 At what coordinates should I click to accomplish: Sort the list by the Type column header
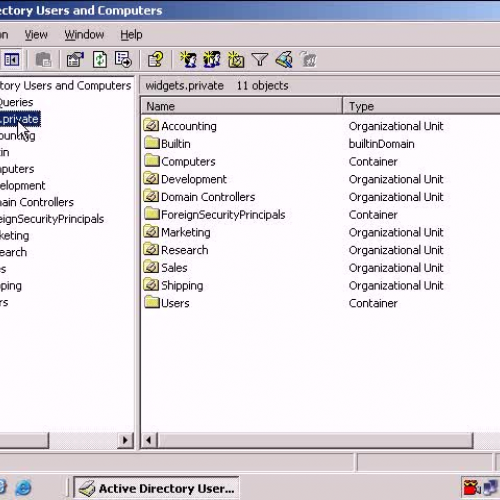tap(422, 106)
